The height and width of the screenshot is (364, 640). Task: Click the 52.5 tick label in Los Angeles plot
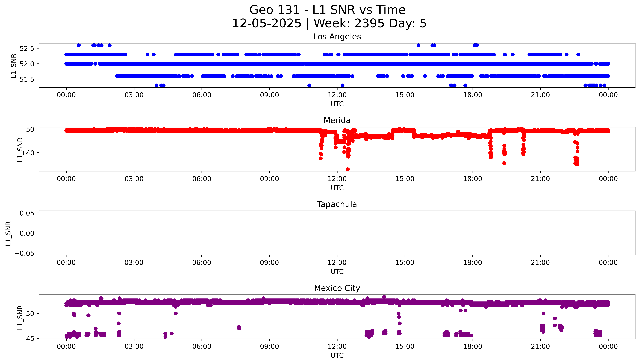(x=27, y=48)
